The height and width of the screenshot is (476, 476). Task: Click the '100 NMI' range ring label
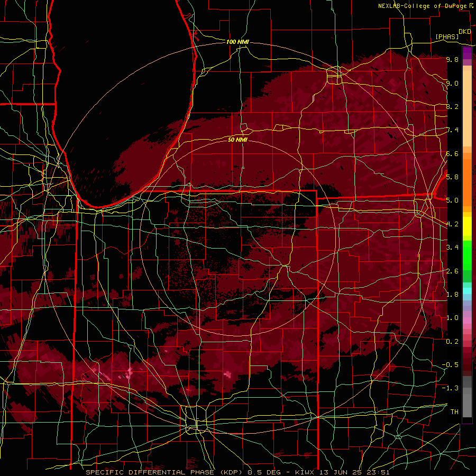click(x=237, y=42)
